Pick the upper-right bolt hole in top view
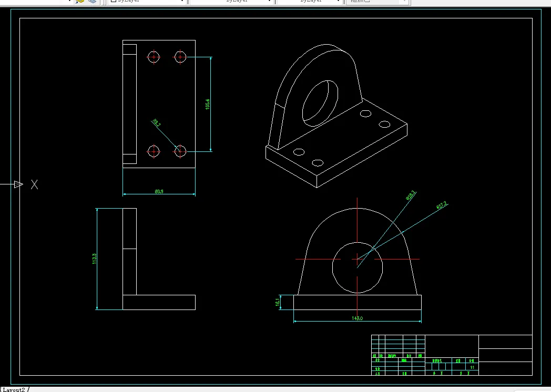Image resolution: width=551 pixels, height=392 pixels. pos(180,57)
